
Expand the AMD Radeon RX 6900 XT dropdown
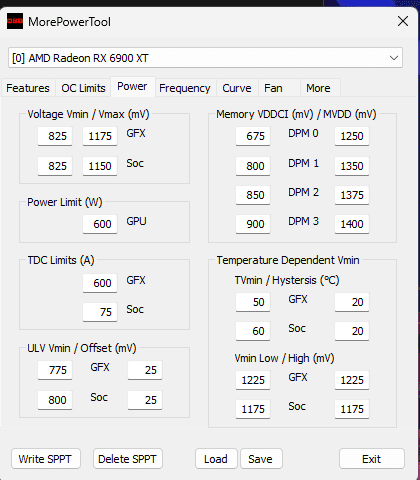[205, 58]
